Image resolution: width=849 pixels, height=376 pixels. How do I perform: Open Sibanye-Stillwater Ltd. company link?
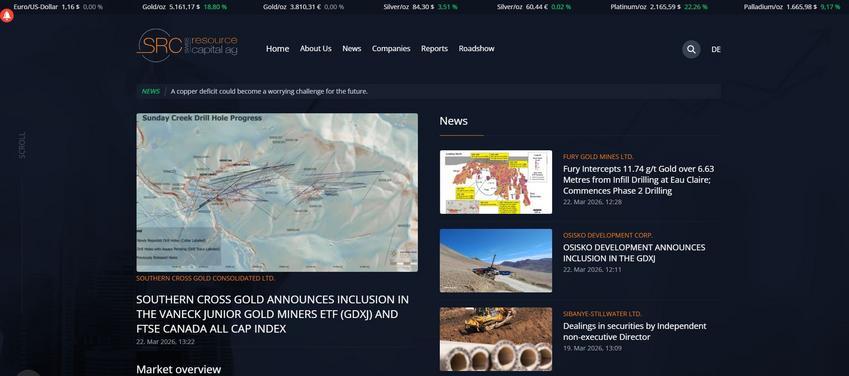602,314
